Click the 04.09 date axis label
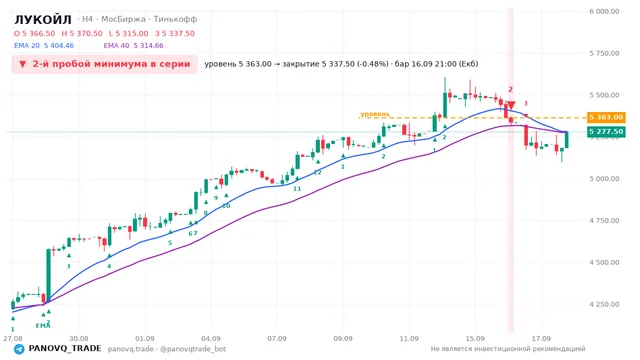The width and height of the screenshot is (640, 360). click(x=211, y=338)
